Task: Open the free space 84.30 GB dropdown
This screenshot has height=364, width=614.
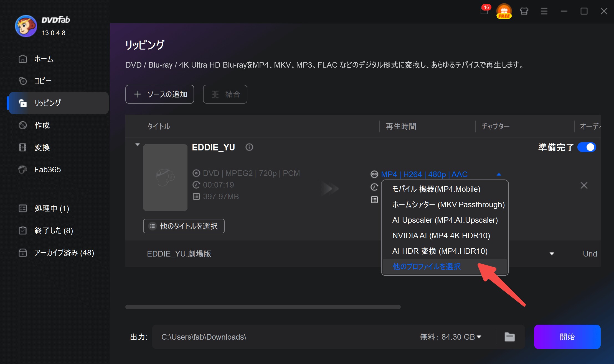Action: click(479, 337)
